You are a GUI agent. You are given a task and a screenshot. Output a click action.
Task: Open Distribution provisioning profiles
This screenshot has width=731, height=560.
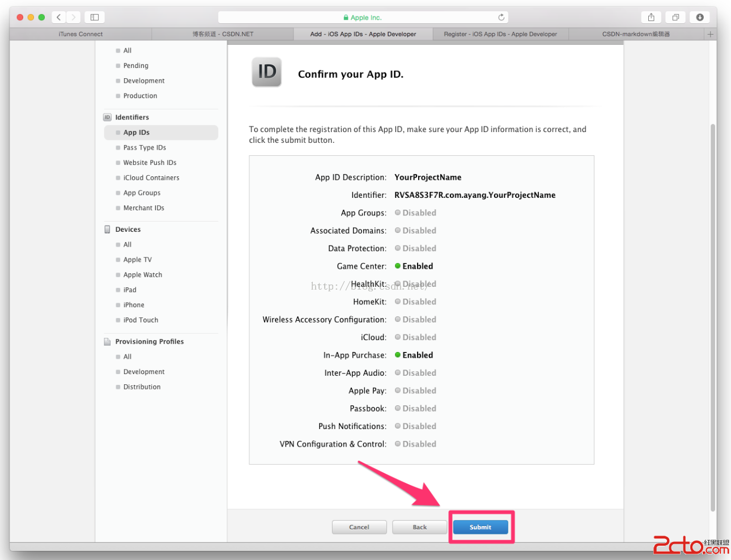tap(142, 387)
